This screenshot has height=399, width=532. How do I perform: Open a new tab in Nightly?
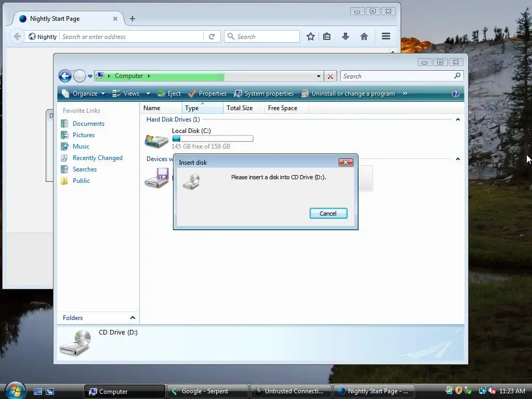(132, 19)
